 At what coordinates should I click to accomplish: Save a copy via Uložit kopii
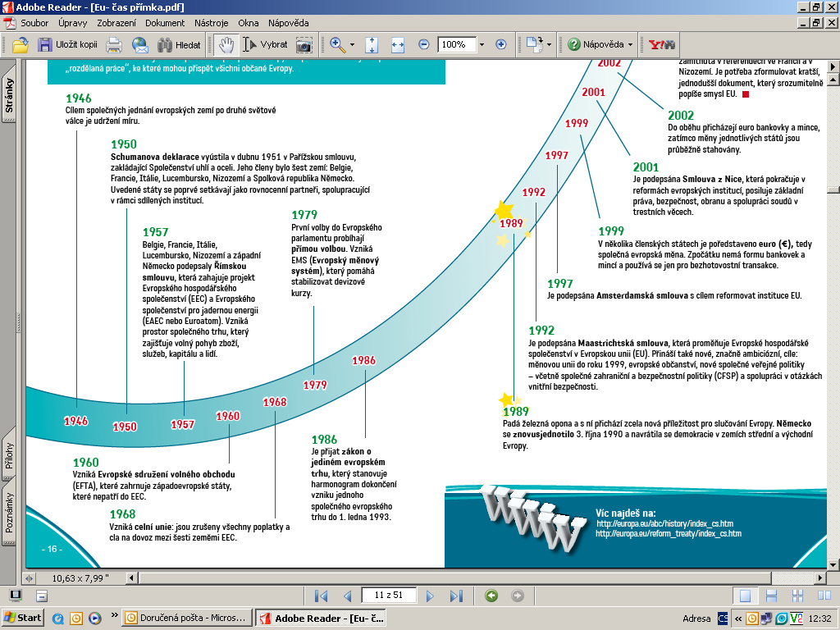click(67, 45)
